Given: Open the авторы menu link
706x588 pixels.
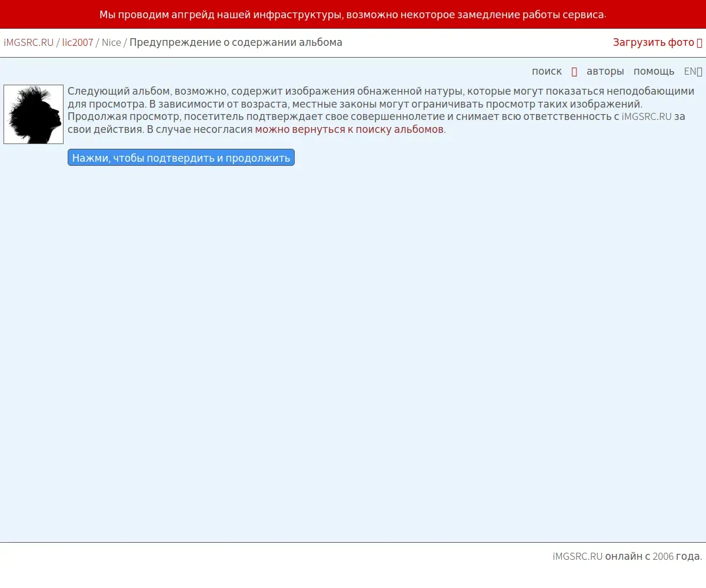Looking at the screenshot, I should click(x=605, y=71).
